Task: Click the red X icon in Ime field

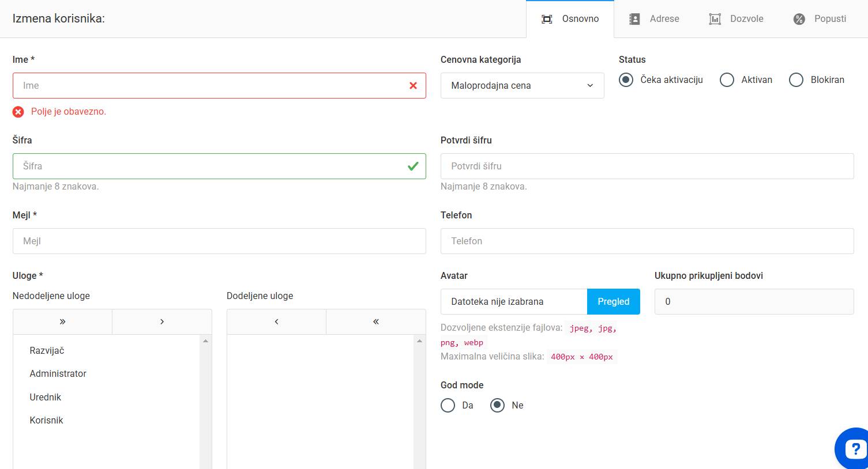Action: (413, 85)
